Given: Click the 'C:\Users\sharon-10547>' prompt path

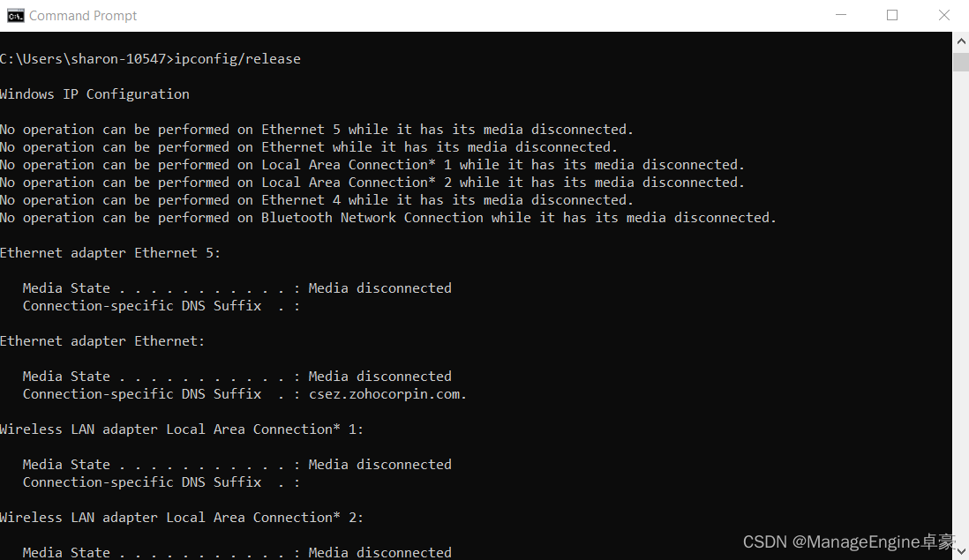Looking at the screenshot, I should [x=86, y=59].
